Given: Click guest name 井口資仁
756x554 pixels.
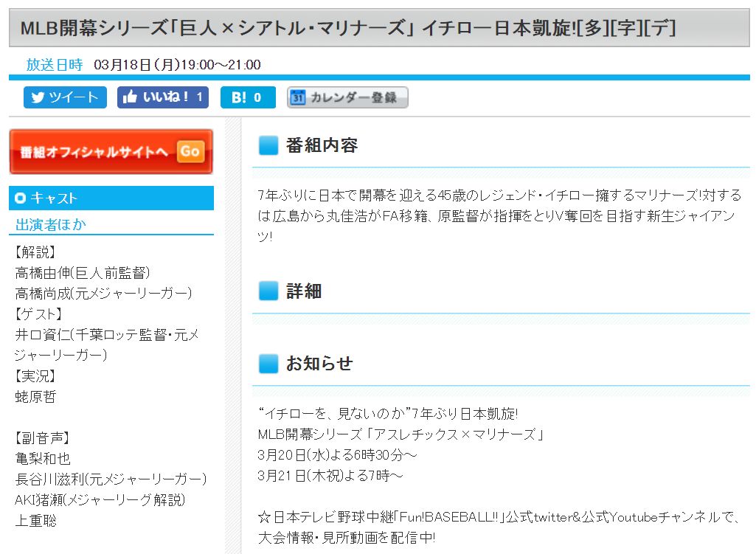Looking at the screenshot, I should click(43, 335).
